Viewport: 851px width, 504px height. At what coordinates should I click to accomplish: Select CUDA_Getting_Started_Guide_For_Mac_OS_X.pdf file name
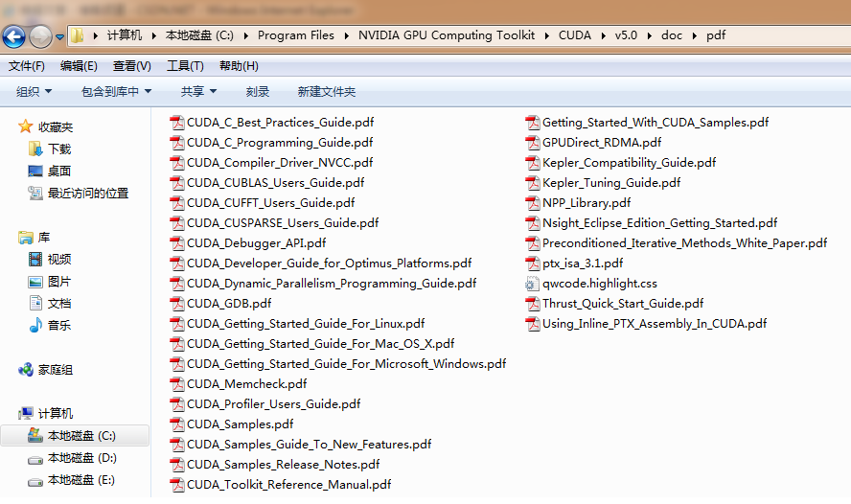pyautogui.click(x=321, y=344)
